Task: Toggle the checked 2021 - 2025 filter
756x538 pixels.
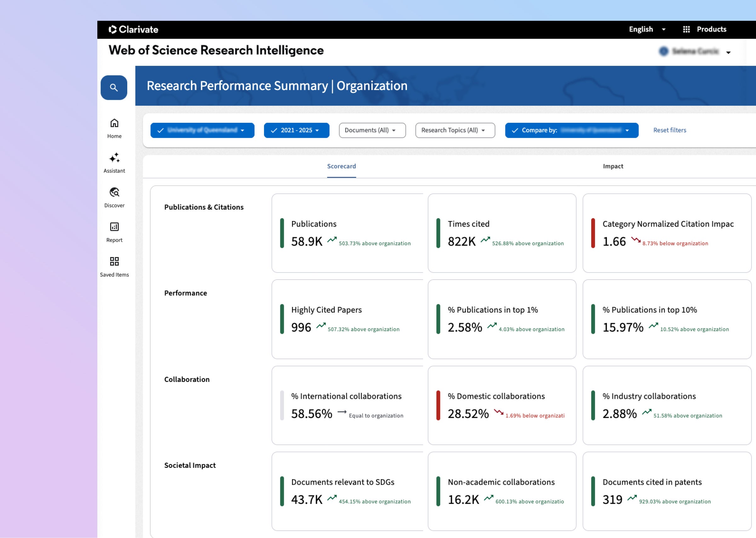Action: (296, 130)
